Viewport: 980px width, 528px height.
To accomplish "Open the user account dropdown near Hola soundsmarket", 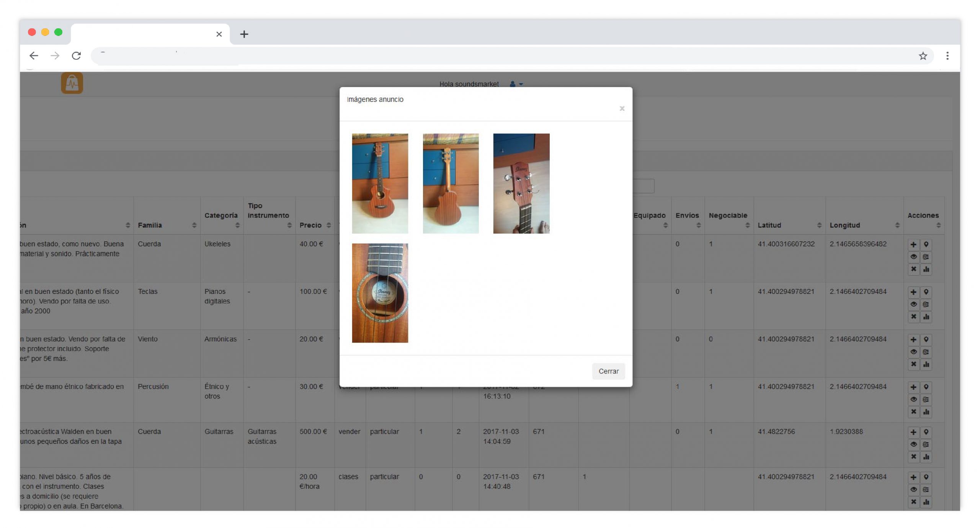I will 516,84.
